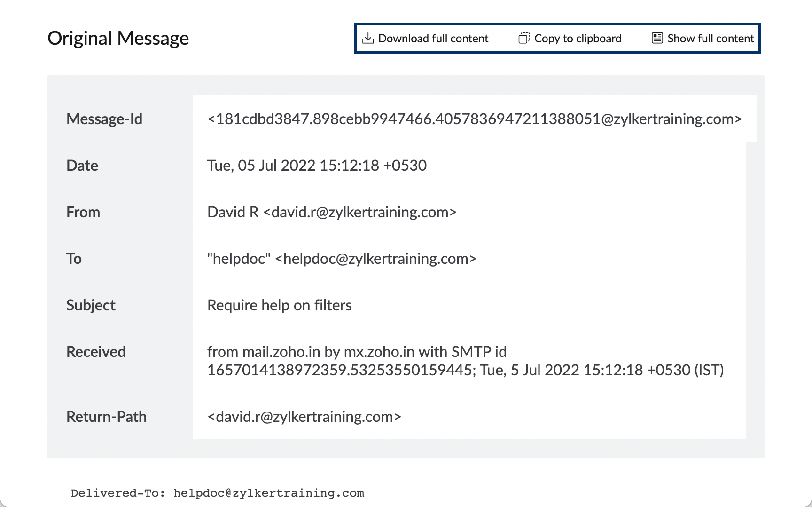812x507 pixels.
Task: Click the Received field label
Action: tap(96, 352)
